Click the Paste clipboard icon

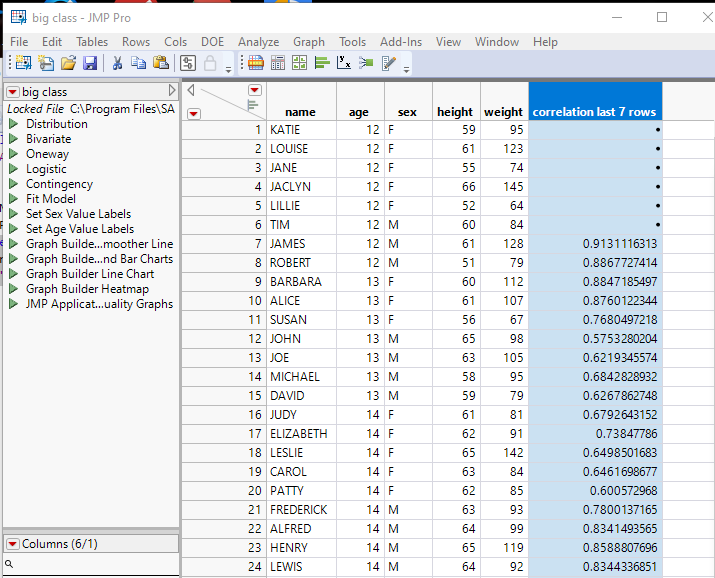click(160, 64)
